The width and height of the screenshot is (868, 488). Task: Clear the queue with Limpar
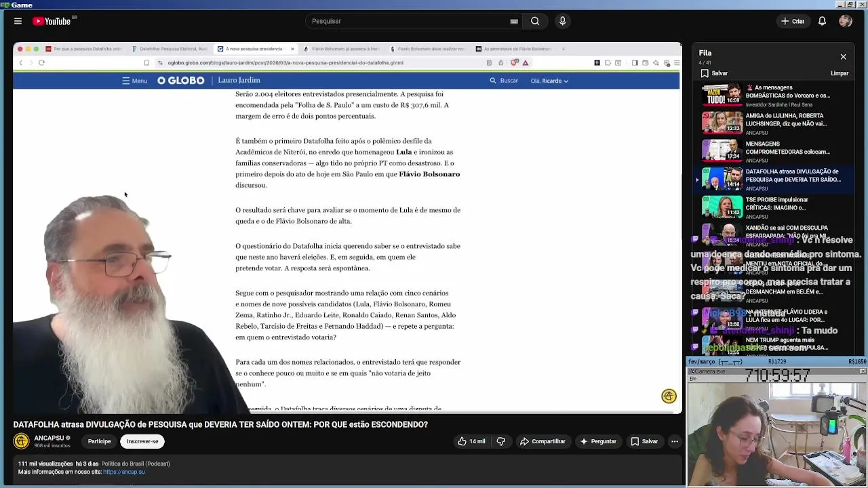pyautogui.click(x=840, y=73)
